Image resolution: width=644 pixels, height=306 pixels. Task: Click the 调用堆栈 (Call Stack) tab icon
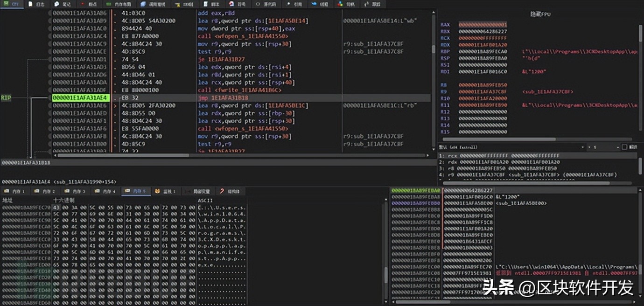coord(144,4)
